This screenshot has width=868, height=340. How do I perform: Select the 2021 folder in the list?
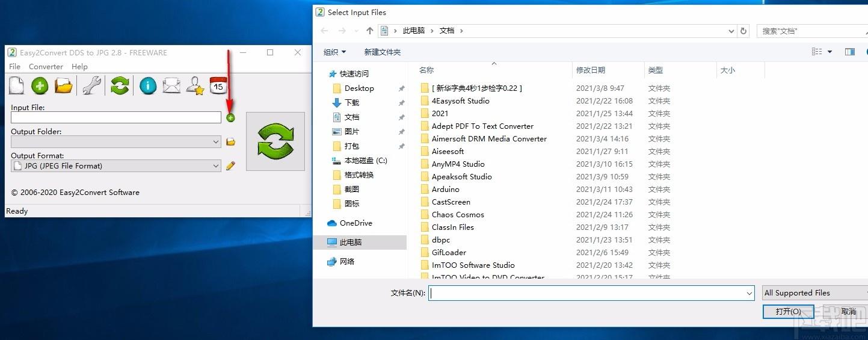(x=440, y=114)
